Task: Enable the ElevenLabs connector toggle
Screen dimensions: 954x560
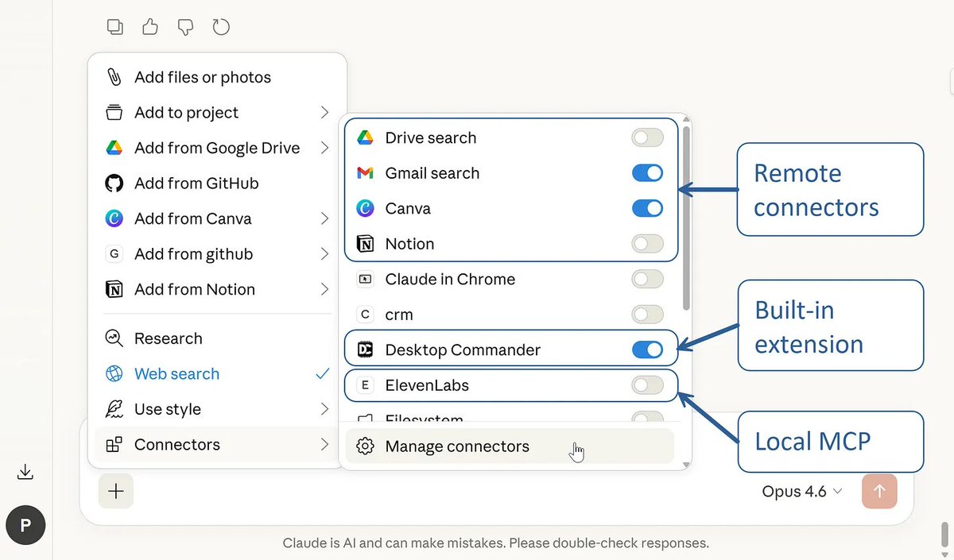Action: (x=647, y=385)
